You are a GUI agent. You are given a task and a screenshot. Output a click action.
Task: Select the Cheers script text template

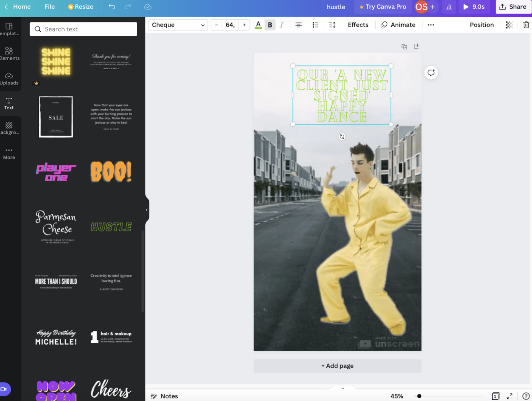pos(111,389)
